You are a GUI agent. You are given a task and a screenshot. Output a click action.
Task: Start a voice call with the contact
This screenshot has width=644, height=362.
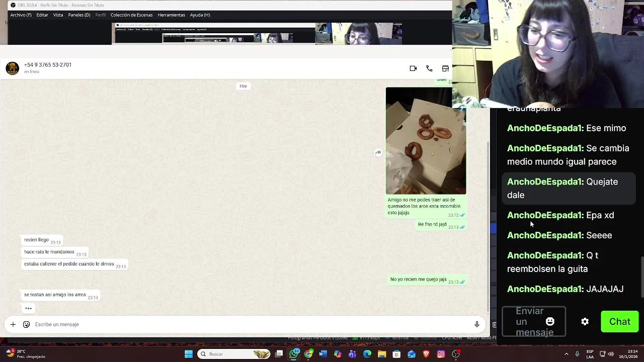[429, 68]
